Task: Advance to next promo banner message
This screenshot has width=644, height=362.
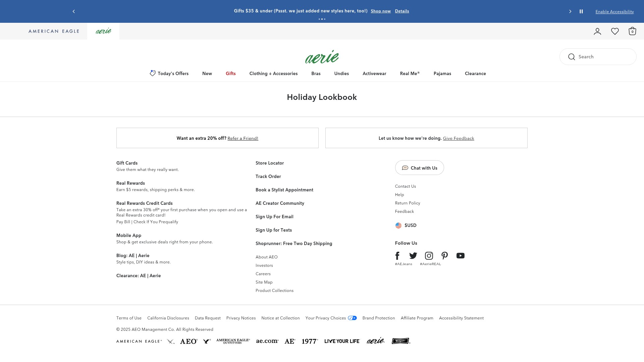Action: [x=570, y=11]
